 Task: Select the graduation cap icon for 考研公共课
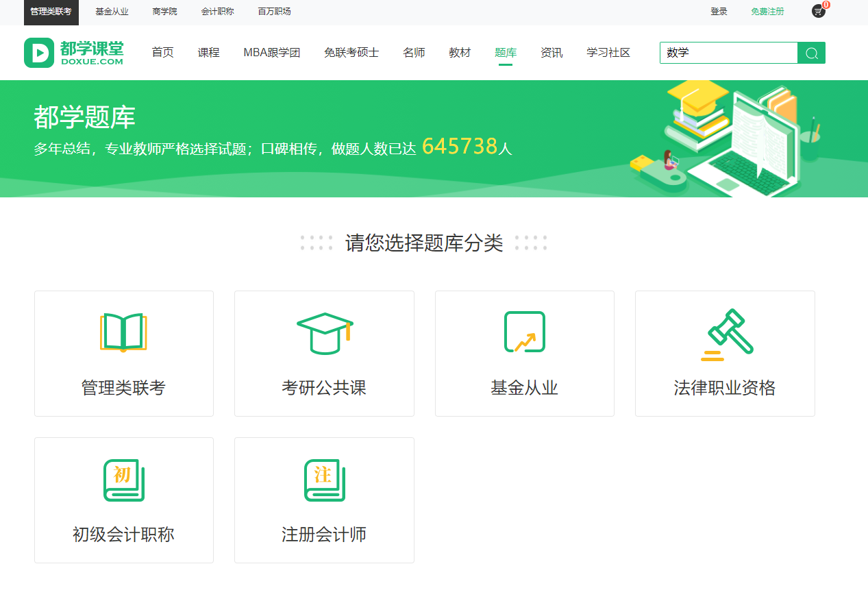coord(323,332)
